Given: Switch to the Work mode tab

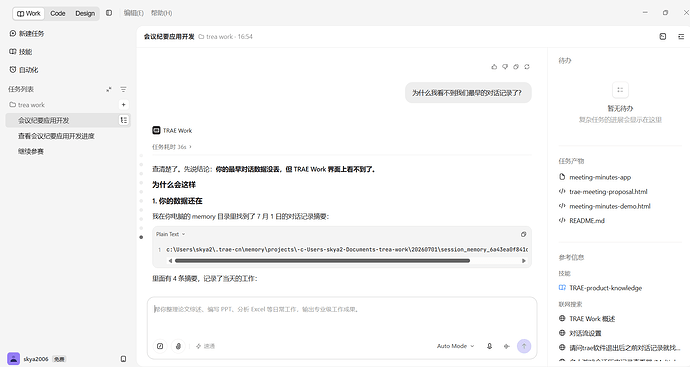Looking at the screenshot, I should (x=29, y=13).
